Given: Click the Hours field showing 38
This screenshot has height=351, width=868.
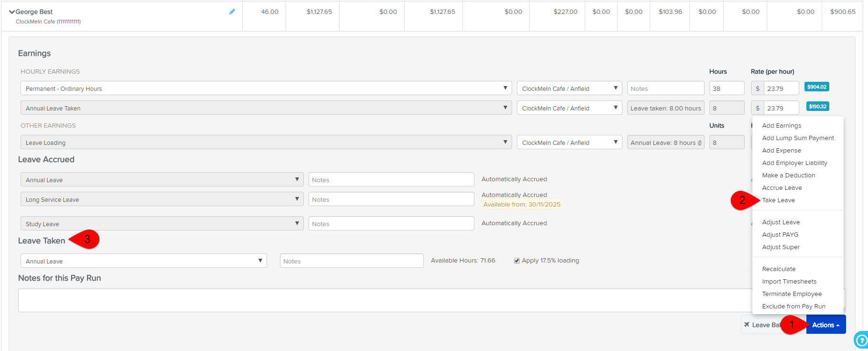Looking at the screenshot, I should pyautogui.click(x=726, y=88).
